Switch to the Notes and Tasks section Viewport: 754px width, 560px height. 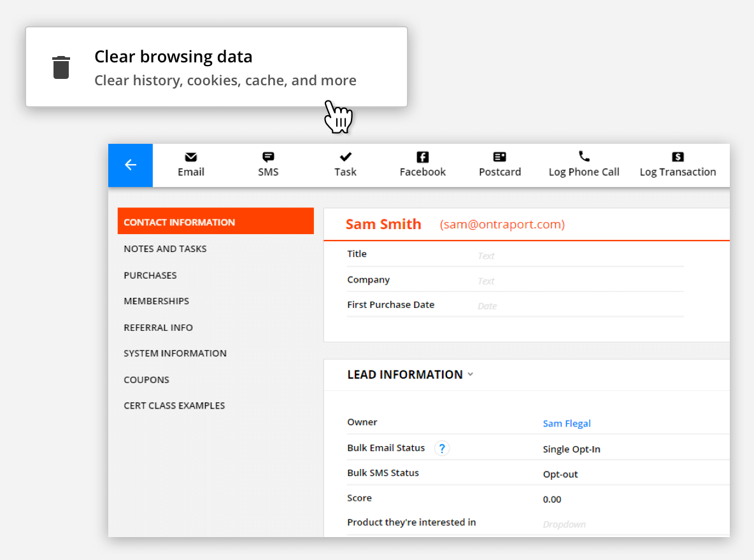pos(165,249)
